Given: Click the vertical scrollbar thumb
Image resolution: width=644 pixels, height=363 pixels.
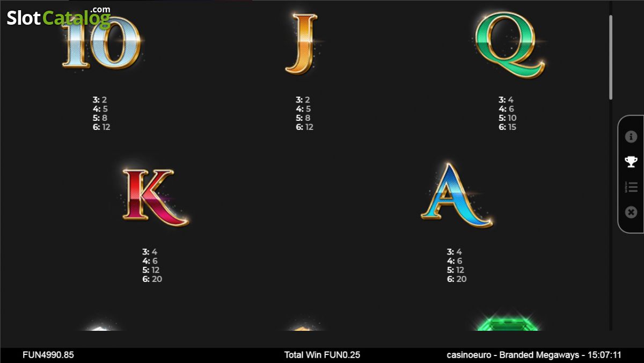Looking at the screenshot, I should [611, 57].
